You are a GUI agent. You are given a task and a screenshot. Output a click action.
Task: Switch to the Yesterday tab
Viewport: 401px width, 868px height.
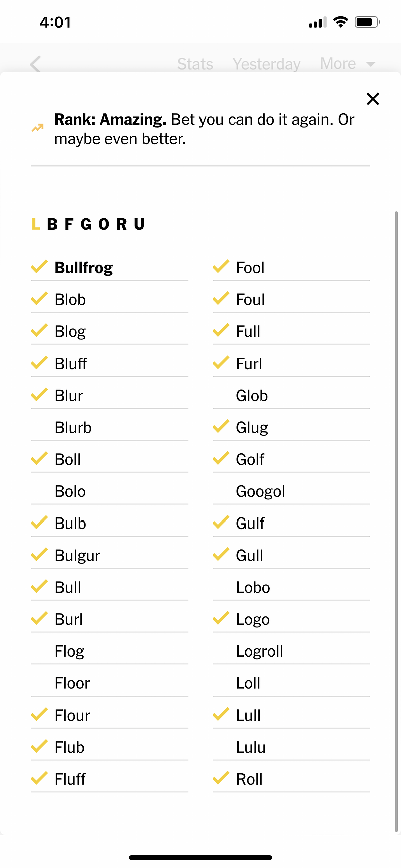[266, 64]
